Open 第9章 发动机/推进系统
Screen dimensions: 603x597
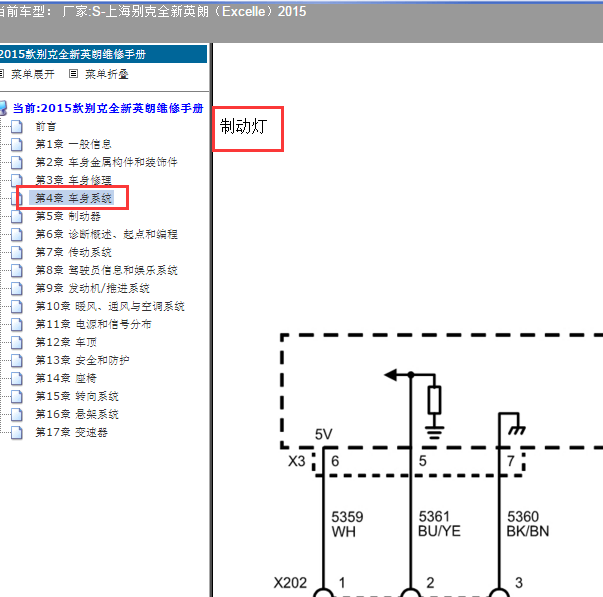tap(92, 288)
